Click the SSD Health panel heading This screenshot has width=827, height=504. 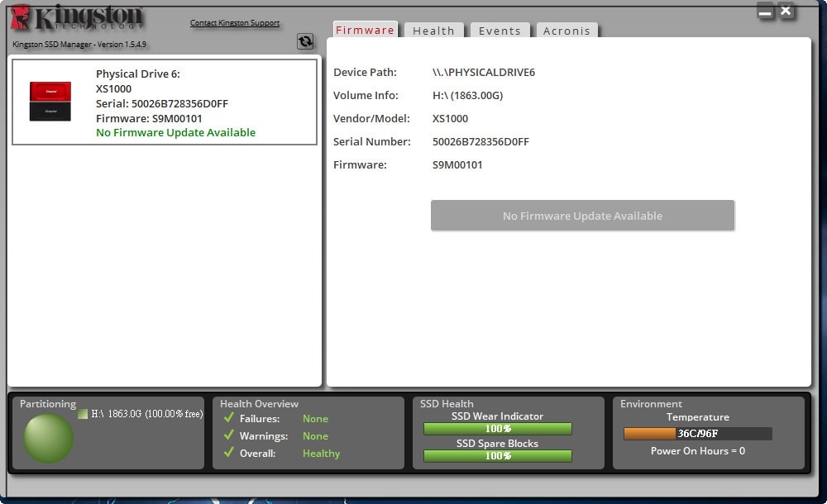[447, 404]
